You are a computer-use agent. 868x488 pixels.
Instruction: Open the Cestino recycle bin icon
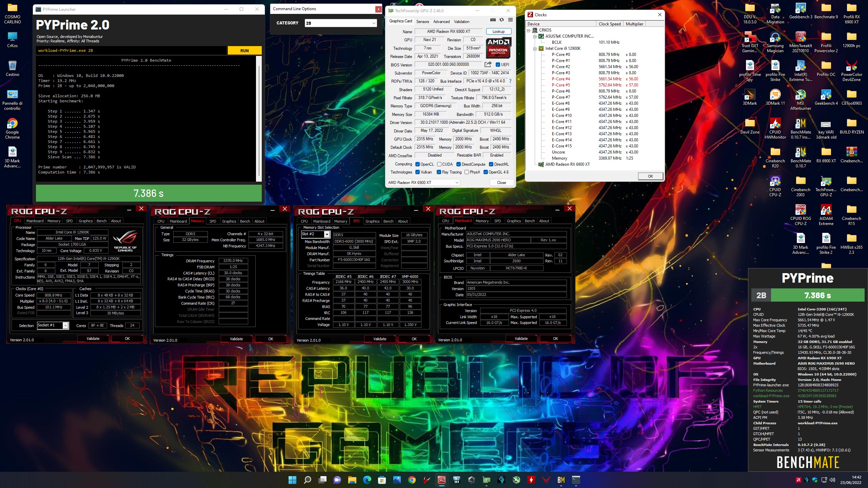12,68
